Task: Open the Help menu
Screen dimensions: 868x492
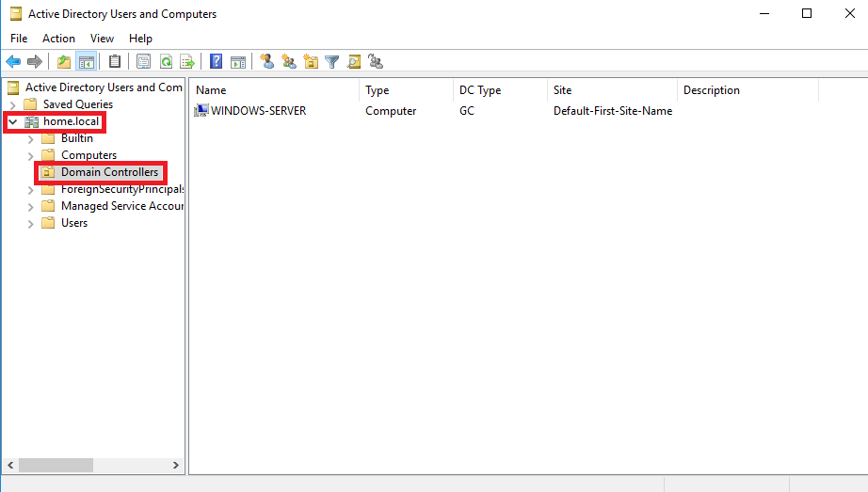Action: [140, 39]
